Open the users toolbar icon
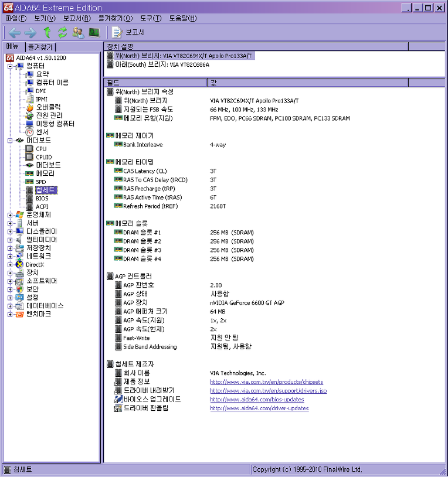 click(x=78, y=32)
